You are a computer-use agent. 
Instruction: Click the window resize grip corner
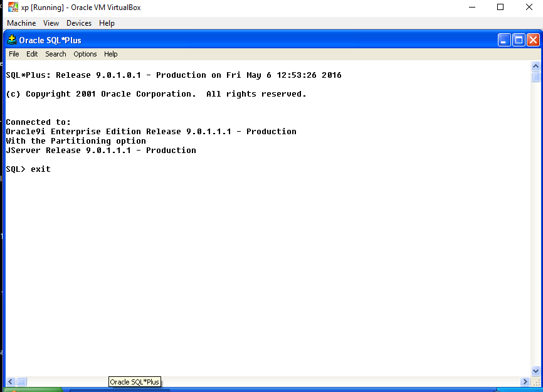click(537, 382)
